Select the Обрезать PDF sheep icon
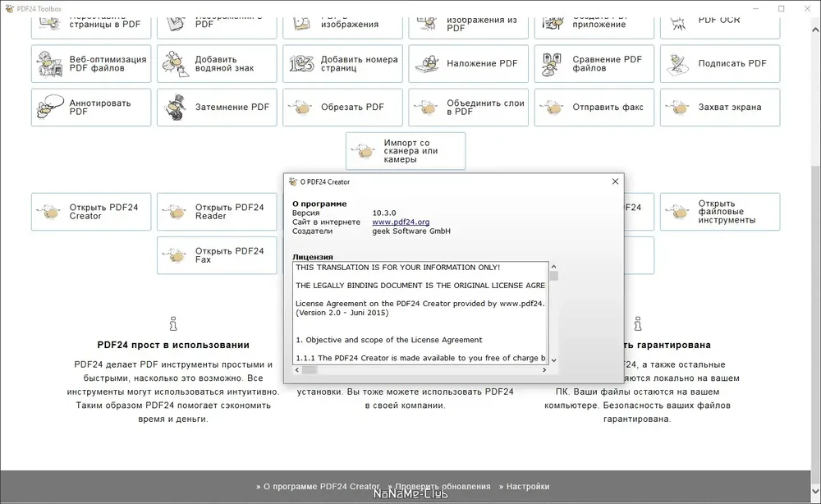 300,108
